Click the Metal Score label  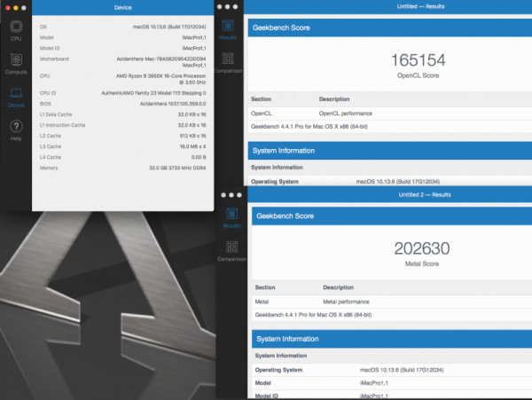[x=422, y=264]
